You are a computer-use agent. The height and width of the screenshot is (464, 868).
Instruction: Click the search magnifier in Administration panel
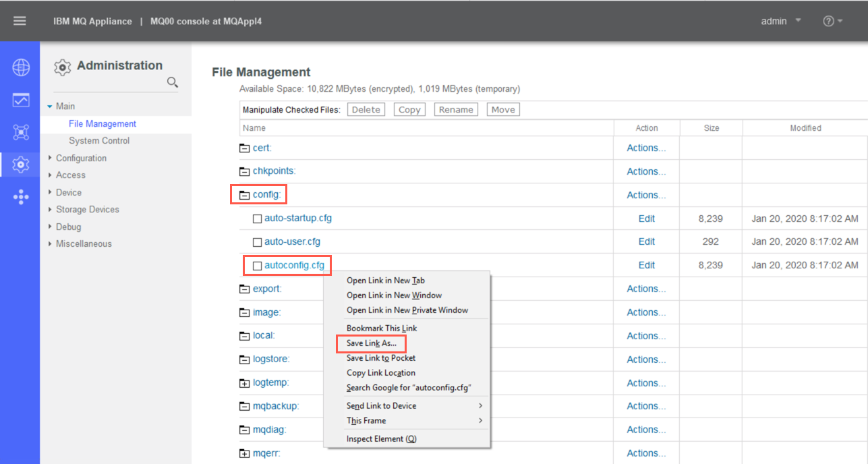[173, 82]
